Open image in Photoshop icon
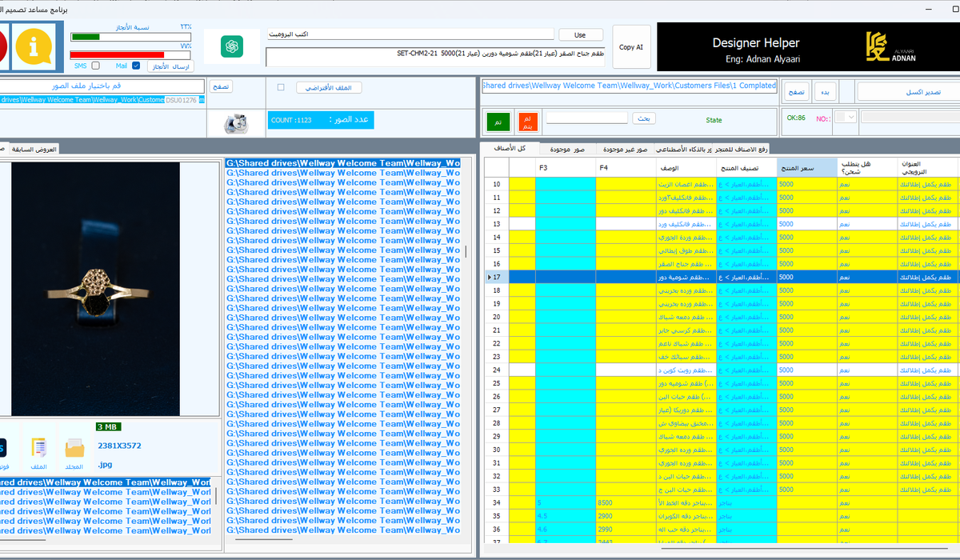Screen dimensions: 960x560 click(2, 451)
